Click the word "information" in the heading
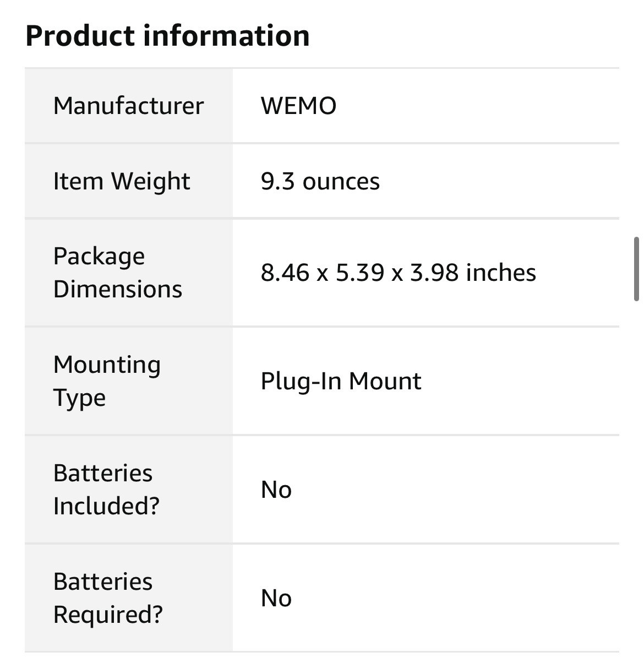 (x=226, y=36)
